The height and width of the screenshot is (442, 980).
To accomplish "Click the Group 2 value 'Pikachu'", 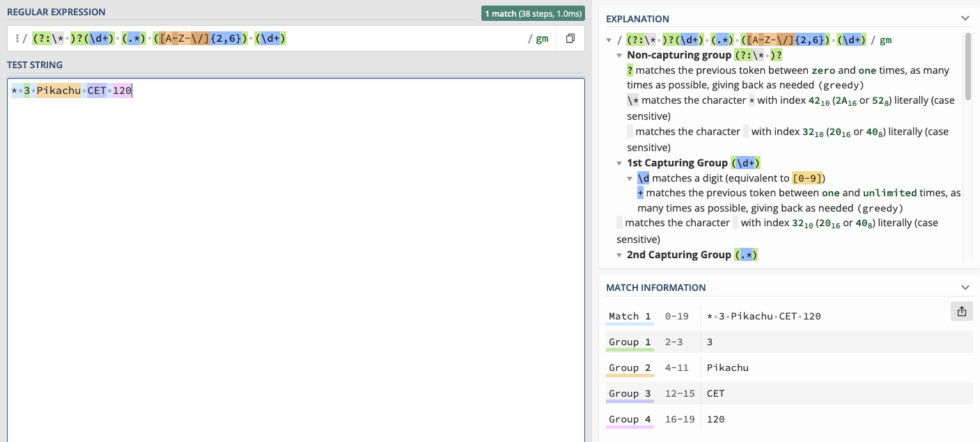I will [x=727, y=368].
